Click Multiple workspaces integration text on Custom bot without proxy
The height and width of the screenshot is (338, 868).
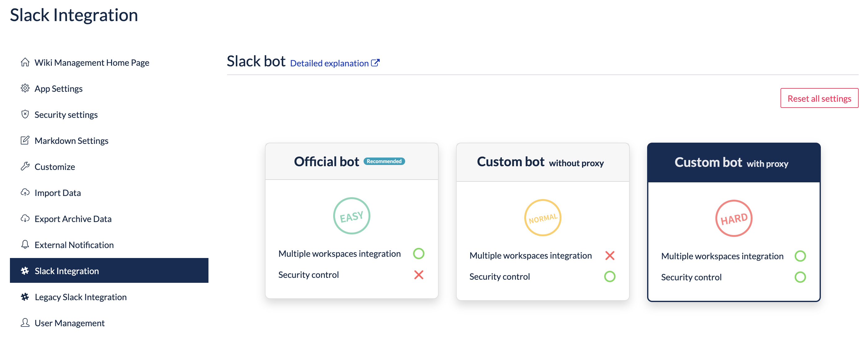point(530,256)
